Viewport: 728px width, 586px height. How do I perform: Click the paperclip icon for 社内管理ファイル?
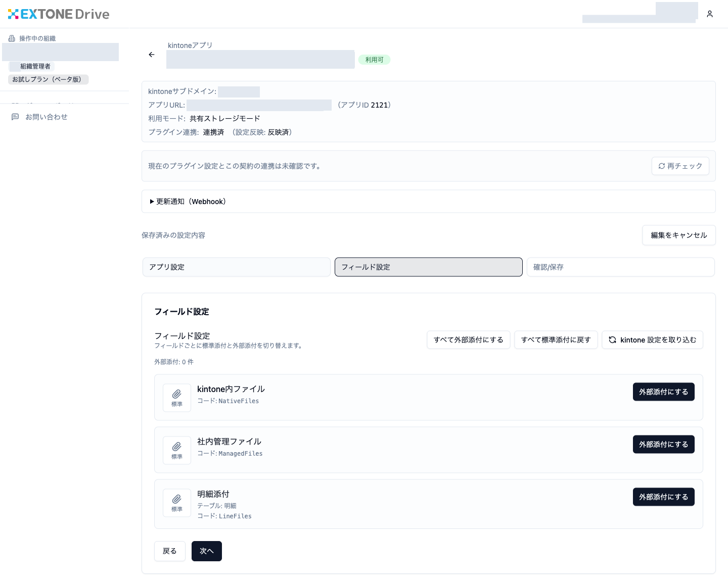pyautogui.click(x=177, y=447)
